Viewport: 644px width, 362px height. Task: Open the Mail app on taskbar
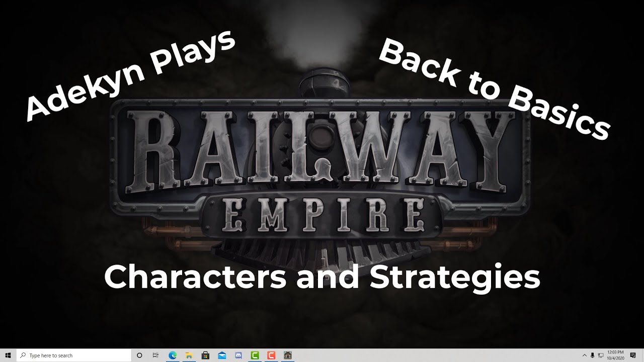tap(222, 355)
